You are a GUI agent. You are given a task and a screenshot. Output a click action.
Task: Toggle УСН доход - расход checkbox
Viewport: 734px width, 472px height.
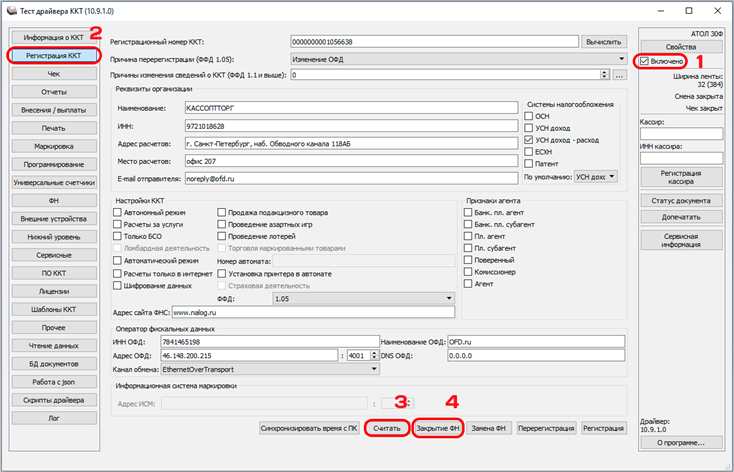point(528,141)
